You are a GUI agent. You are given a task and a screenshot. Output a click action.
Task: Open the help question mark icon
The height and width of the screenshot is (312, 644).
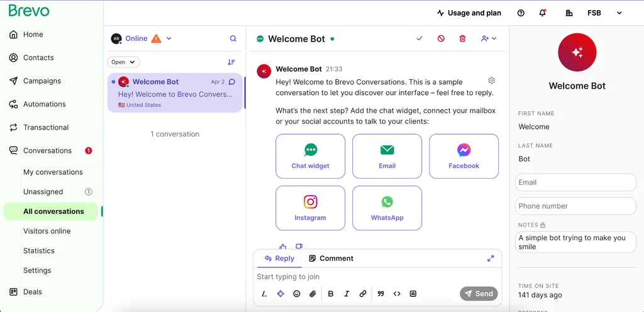[521, 13]
